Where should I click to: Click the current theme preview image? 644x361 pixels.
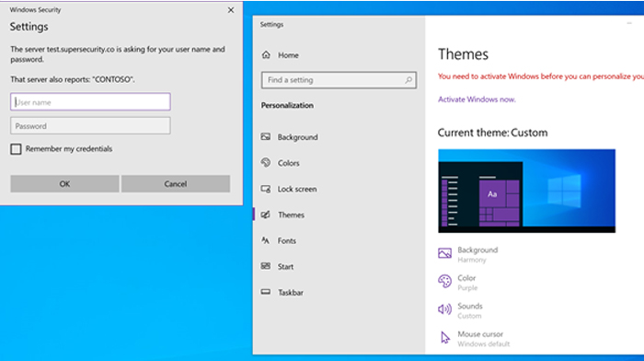coord(526,191)
